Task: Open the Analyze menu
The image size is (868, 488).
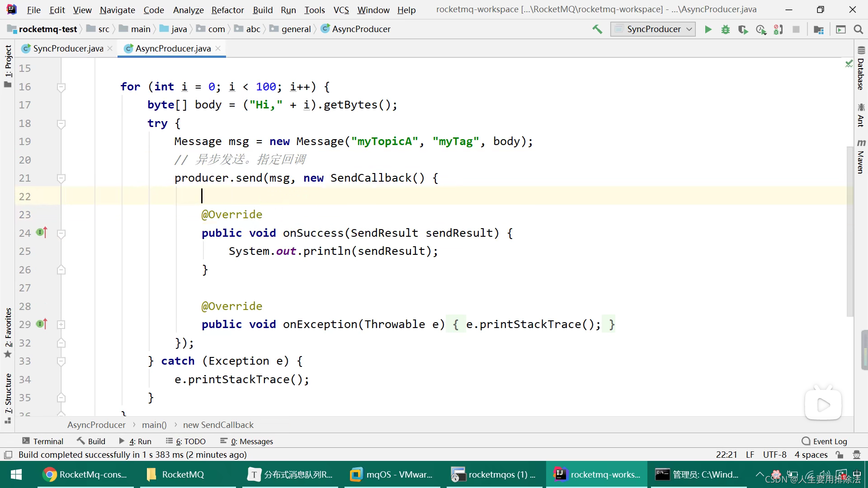Action: pyautogui.click(x=188, y=10)
